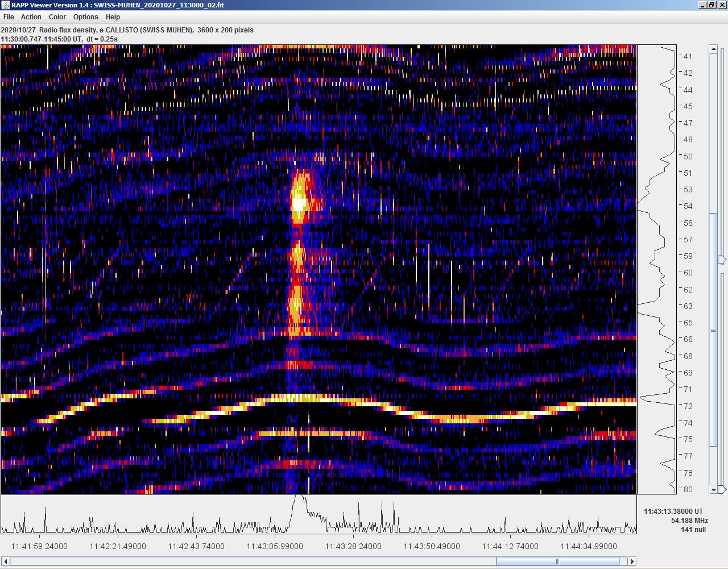Click the header line starting 2020/10/27 Radio flux density
The height and width of the screenshot is (569, 728).
(x=127, y=30)
